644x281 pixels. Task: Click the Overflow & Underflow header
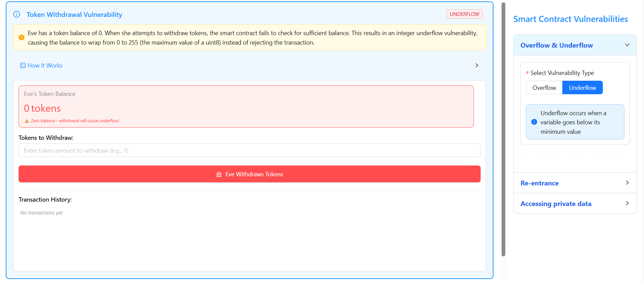(556, 45)
